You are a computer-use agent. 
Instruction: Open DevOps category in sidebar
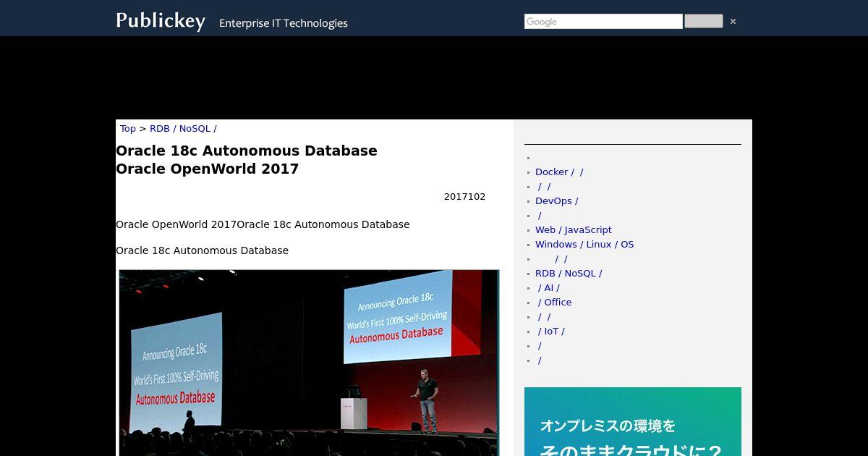coord(556,201)
